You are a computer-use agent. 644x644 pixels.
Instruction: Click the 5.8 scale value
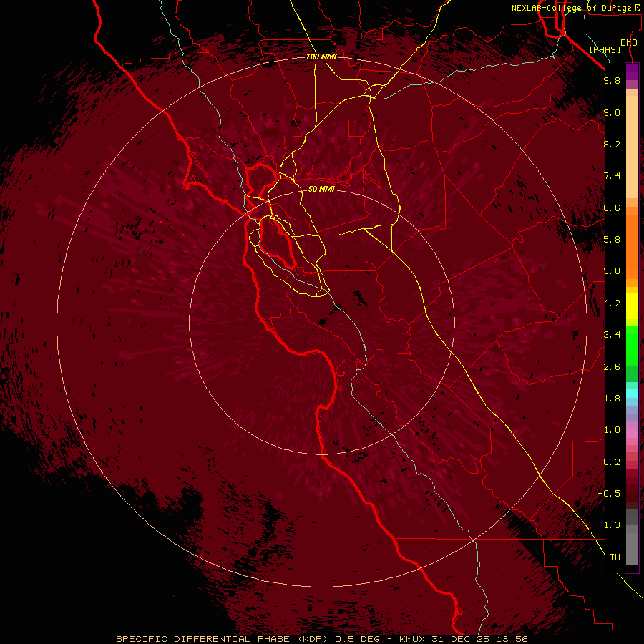coord(612,240)
